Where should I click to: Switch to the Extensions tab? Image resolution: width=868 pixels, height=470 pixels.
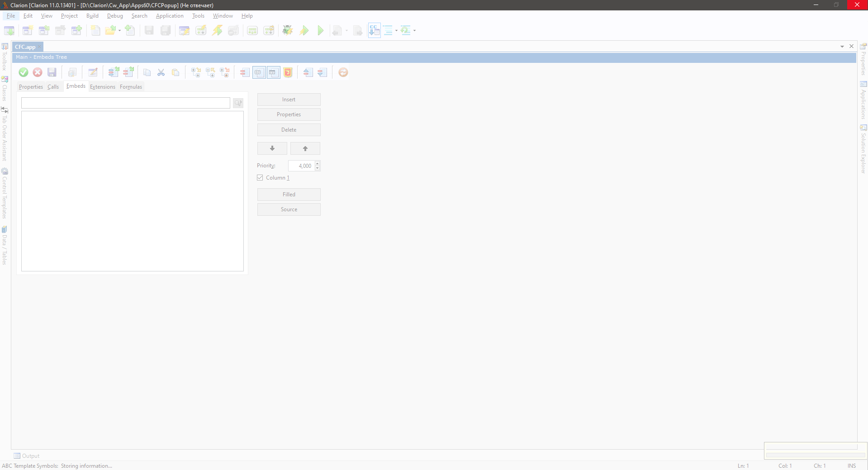(103, 87)
